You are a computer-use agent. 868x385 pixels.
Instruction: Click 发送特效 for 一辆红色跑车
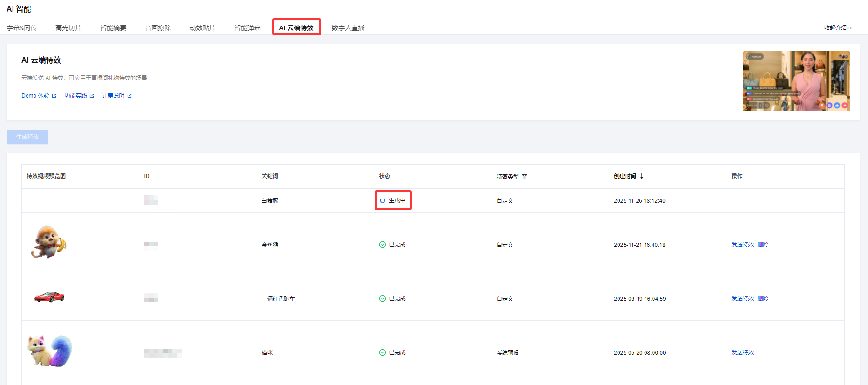(x=742, y=299)
